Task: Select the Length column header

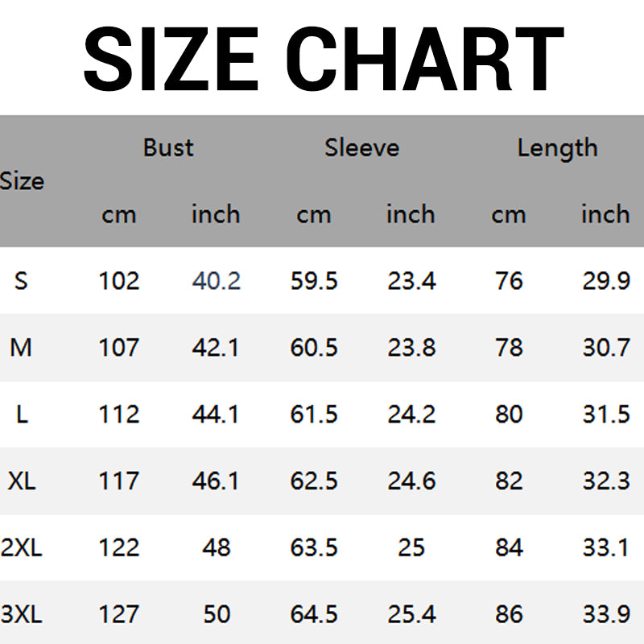Action: coord(557,148)
